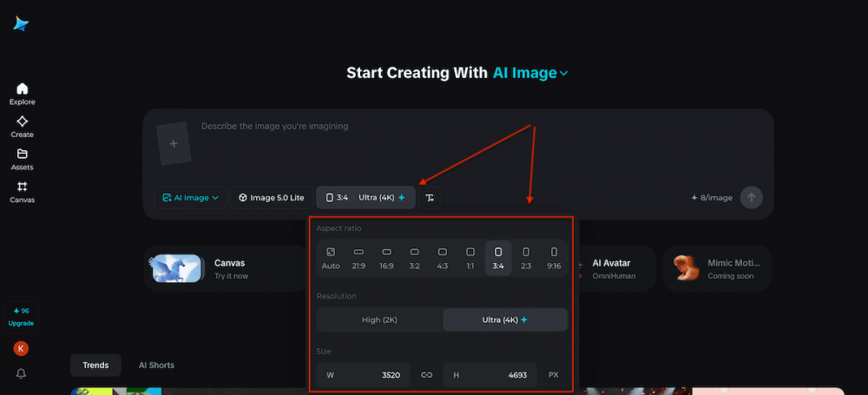Choose High (2K) resolution

[380, 319]
